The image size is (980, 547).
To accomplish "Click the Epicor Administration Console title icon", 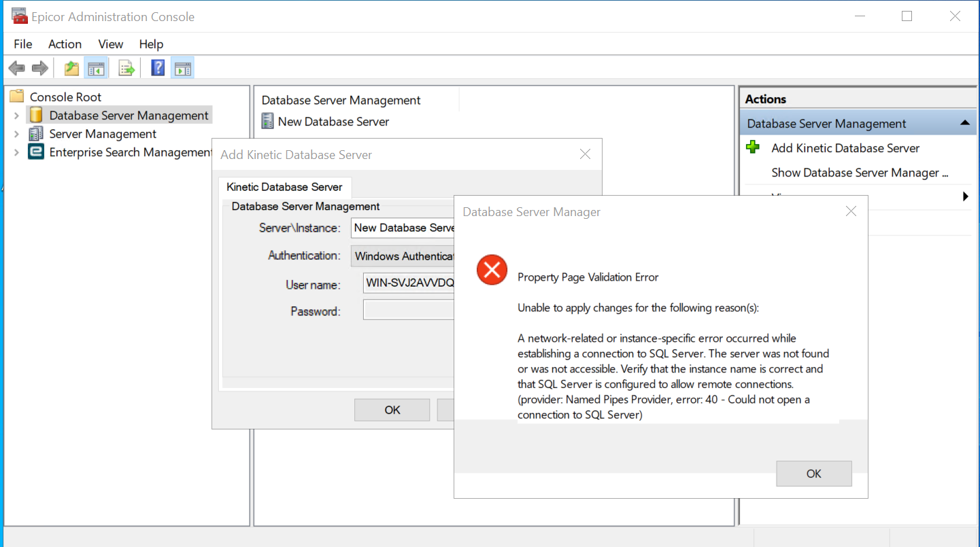I will point(20,16).
